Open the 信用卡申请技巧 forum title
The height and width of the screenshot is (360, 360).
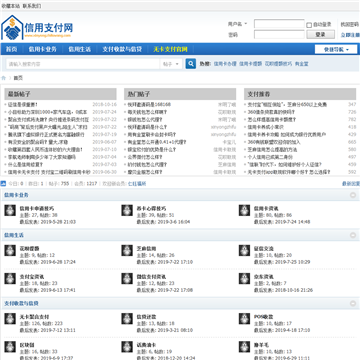(x=37, y=209)
